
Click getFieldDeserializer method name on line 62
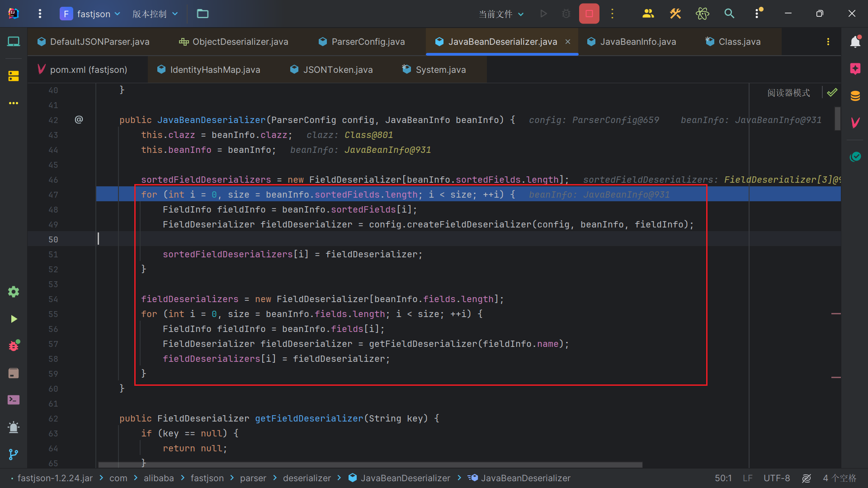click(x=309, y=418)
